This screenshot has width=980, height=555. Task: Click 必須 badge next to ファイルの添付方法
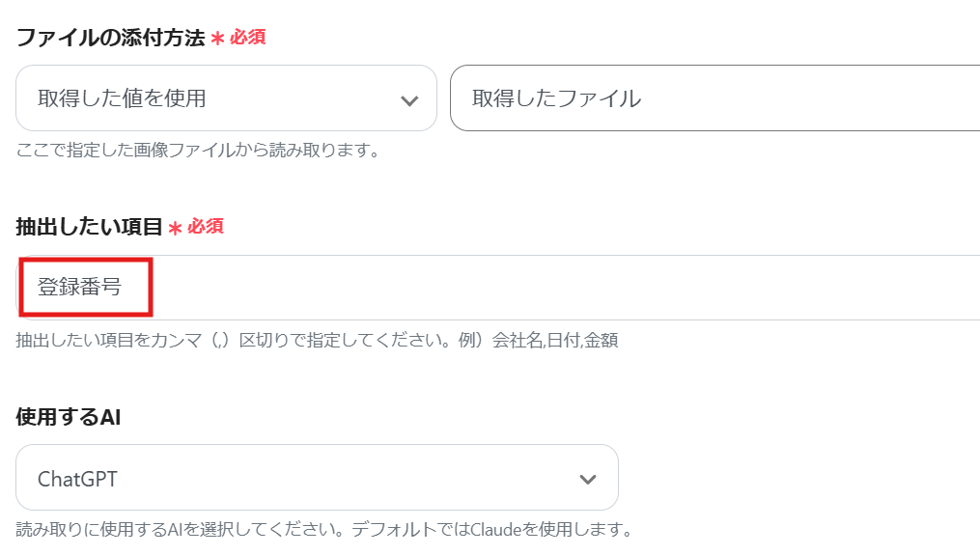click(247, 38)
